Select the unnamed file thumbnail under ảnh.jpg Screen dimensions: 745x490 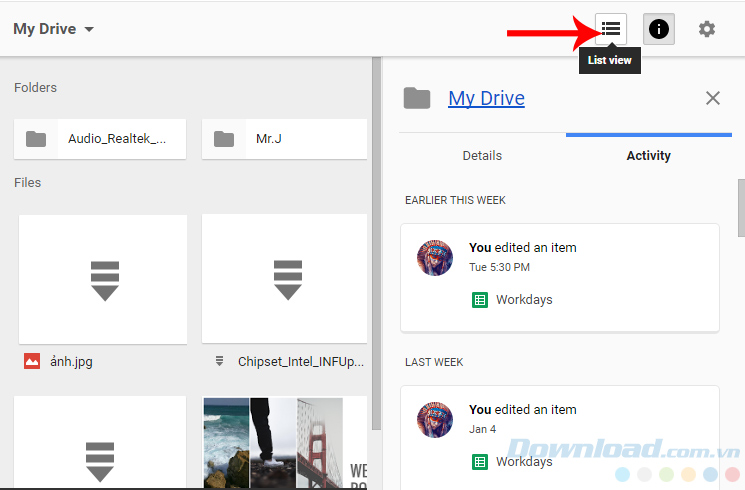pyautogui.click(x=100, y=442)
